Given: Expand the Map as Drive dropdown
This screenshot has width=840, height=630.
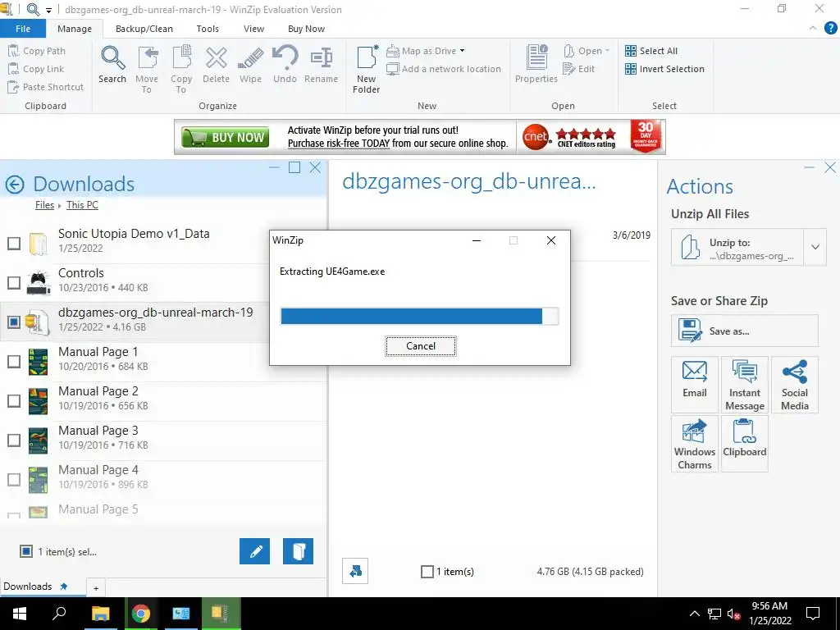Looking at the screenshot, I should [463, 51].
